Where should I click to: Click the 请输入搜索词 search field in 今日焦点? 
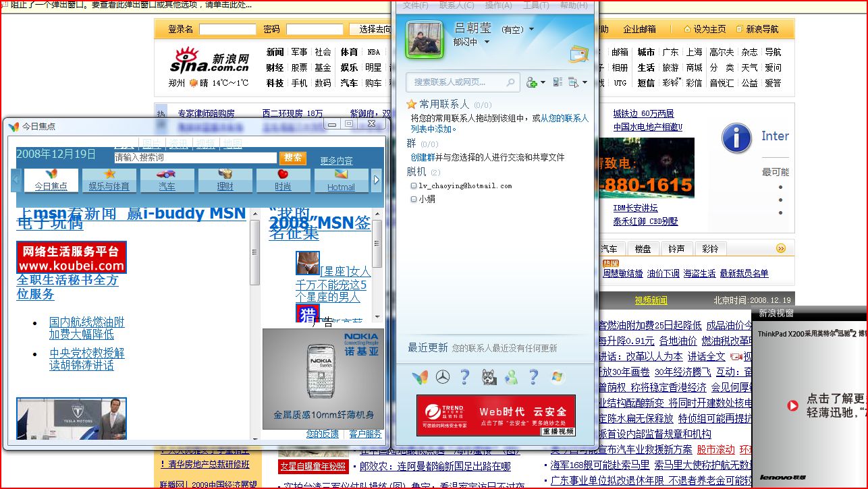click(x=196, y=158)
